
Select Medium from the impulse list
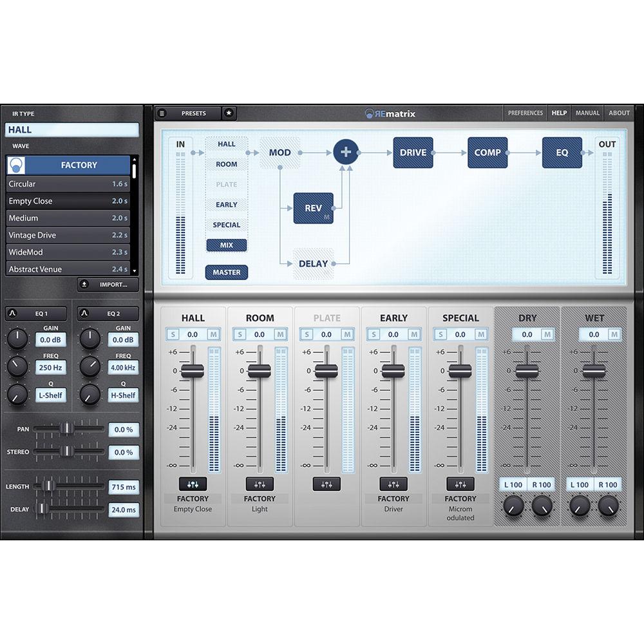pyautogui.click(x=69, y=218)
